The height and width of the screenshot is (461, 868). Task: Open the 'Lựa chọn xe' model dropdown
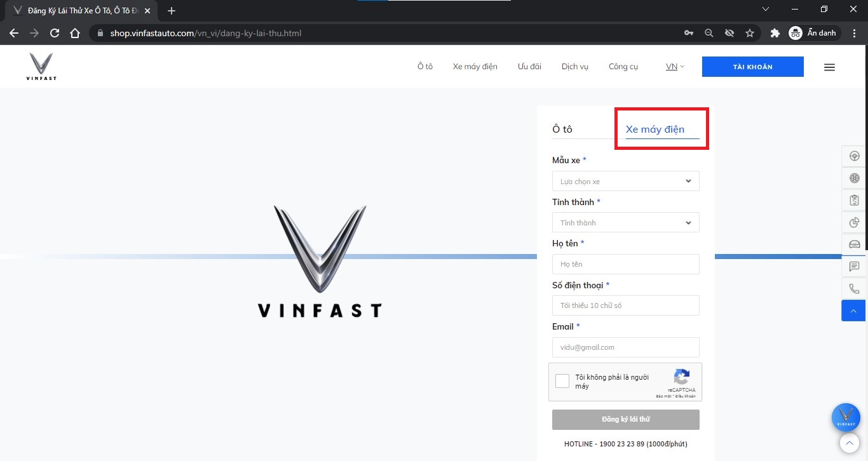(626, 181)
